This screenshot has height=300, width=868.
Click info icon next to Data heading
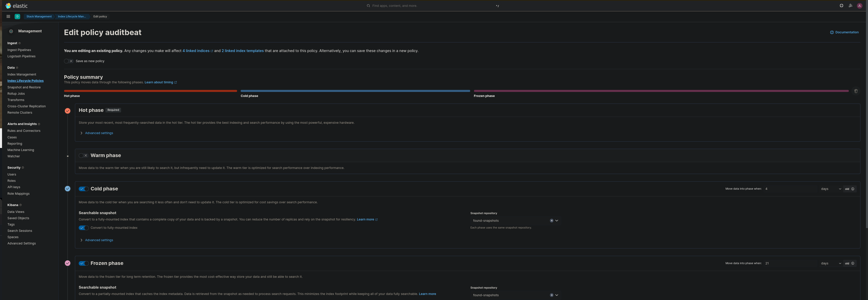[17, 68]
